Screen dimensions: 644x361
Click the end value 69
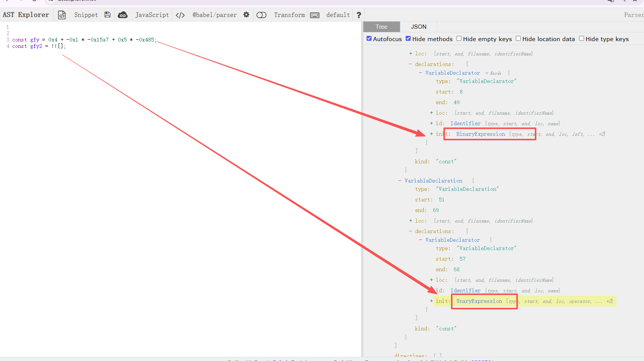coord(436,210)
